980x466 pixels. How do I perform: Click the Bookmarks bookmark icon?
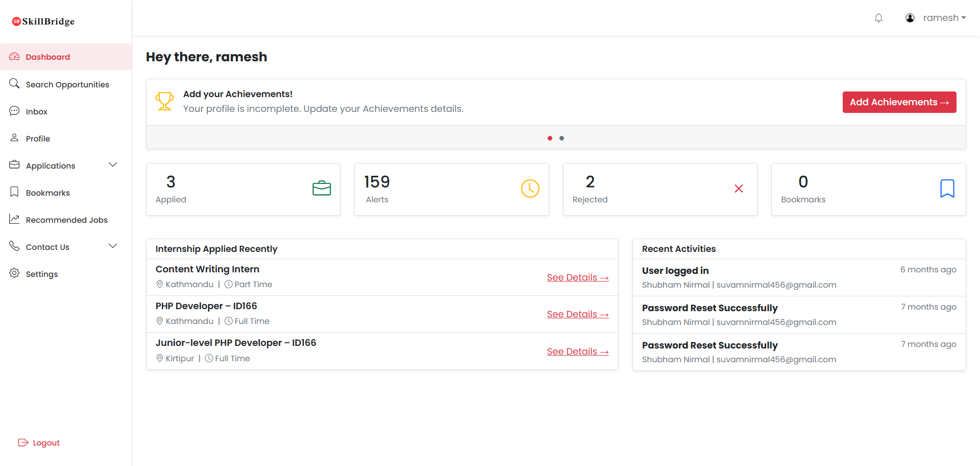point(947,188)
